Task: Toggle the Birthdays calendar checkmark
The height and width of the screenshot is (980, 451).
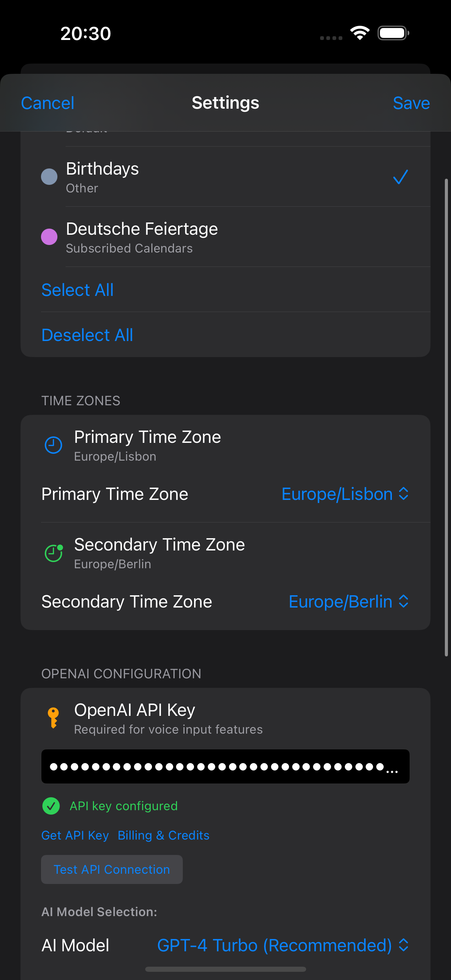Action: [x=400, y=177]
